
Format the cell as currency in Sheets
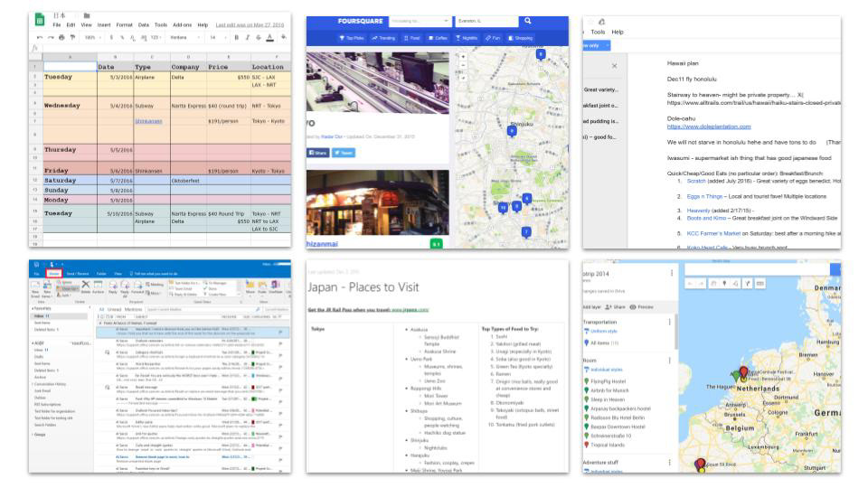pos(112,38)
